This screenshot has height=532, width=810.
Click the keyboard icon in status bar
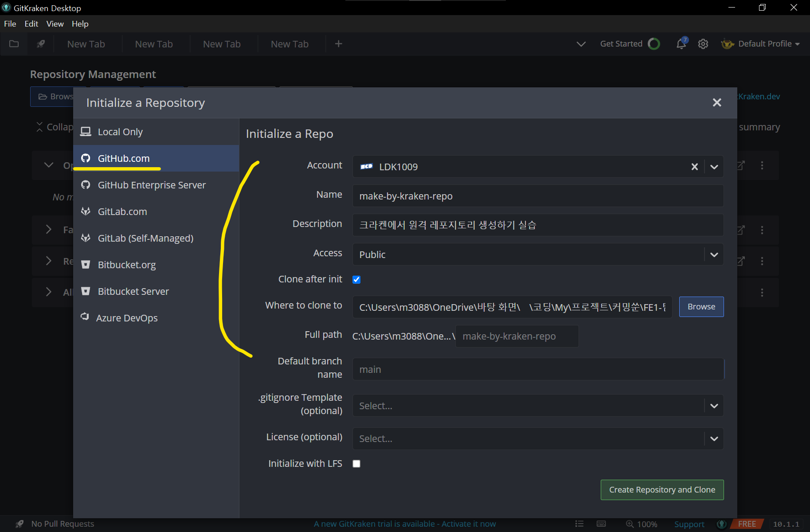coord(601,524)
